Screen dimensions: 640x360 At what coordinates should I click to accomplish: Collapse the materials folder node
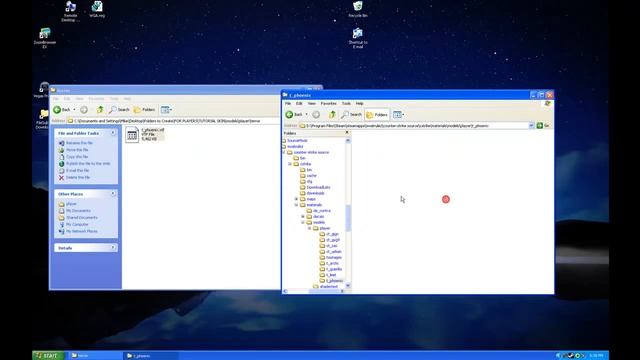296,205
